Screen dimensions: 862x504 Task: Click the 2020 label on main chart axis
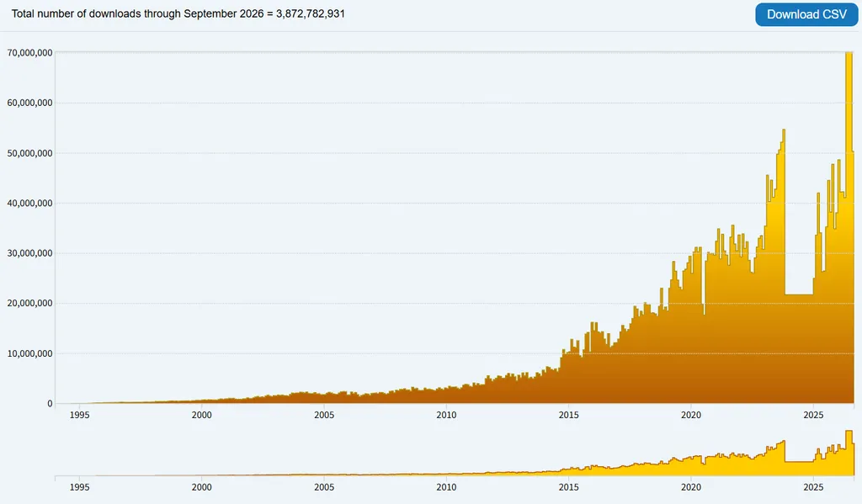pos(691,415)
